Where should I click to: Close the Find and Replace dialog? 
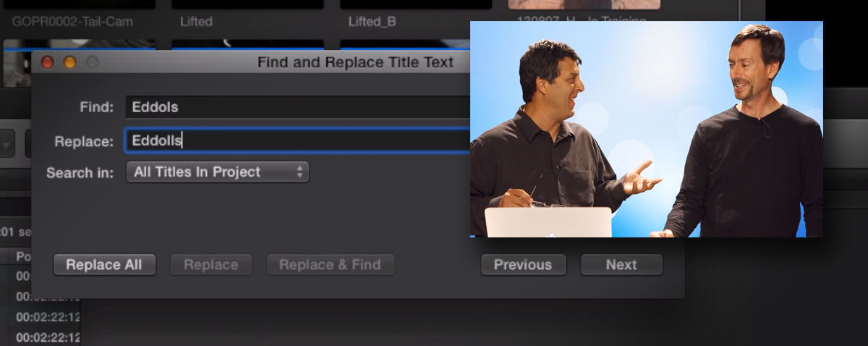tap(48, 63)
